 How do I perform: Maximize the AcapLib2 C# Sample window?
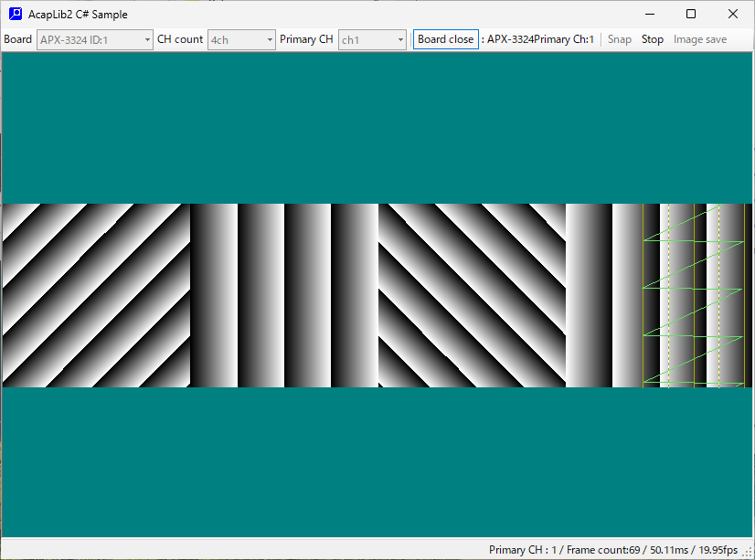point(691,14)
